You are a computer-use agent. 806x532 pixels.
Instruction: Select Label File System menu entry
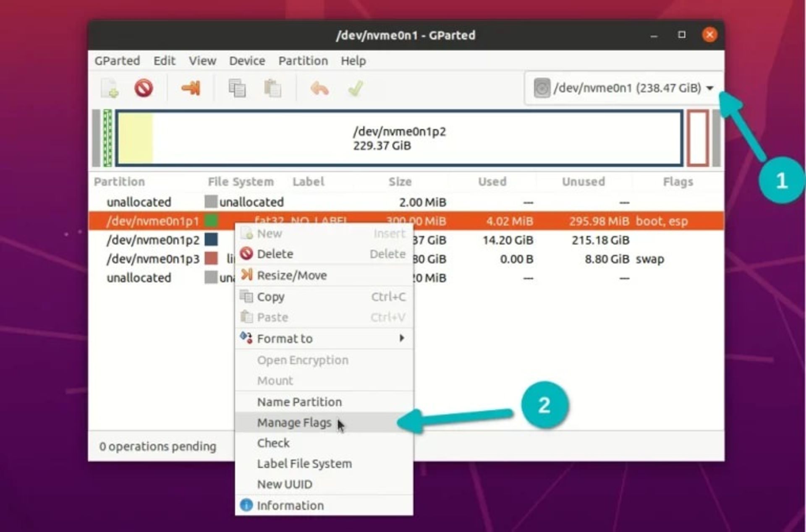point(324,464)
